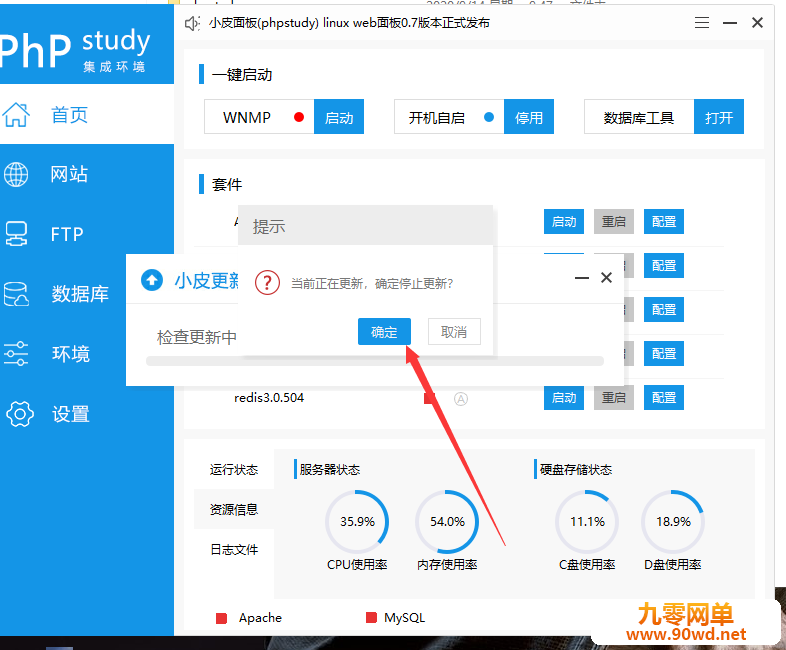Confirm stopping update with 确定
Viewport: 786px width, 650px height.
tap(384, 332)
